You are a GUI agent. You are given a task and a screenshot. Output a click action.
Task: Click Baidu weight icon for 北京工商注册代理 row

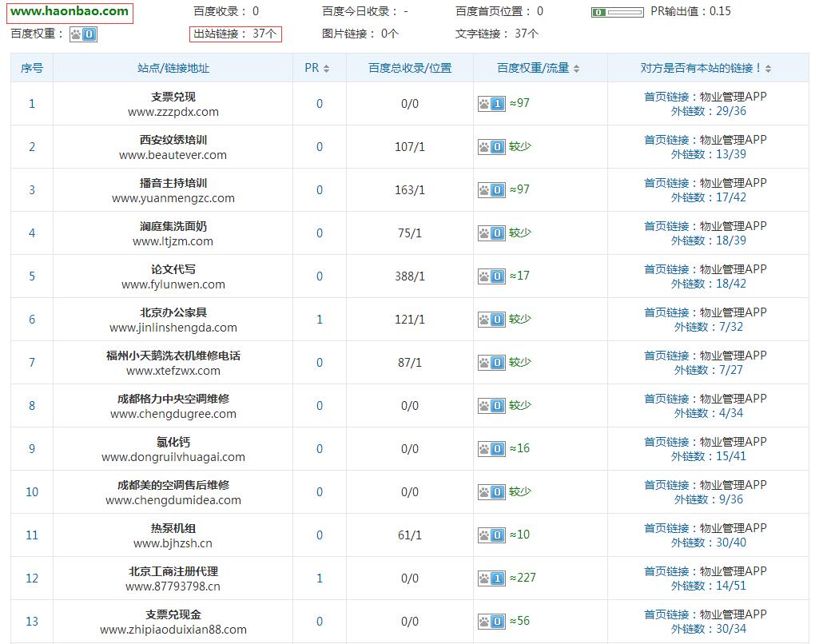(x=491, y=578)
